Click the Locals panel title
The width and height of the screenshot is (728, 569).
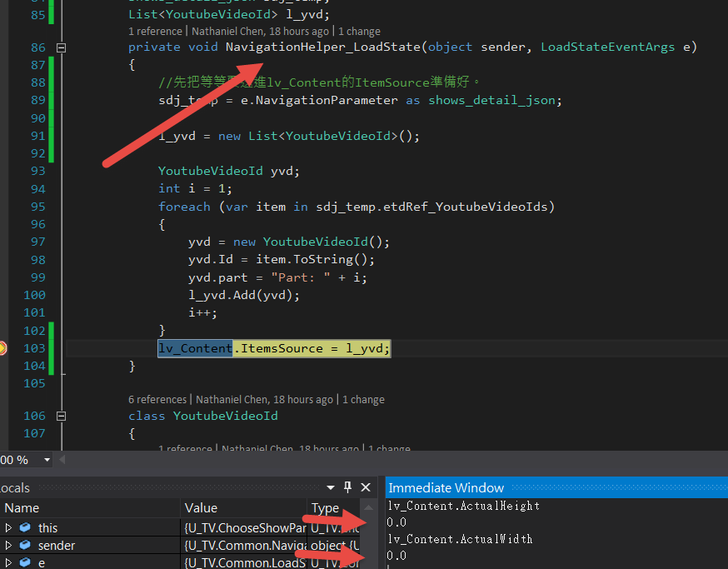point(14,487)
